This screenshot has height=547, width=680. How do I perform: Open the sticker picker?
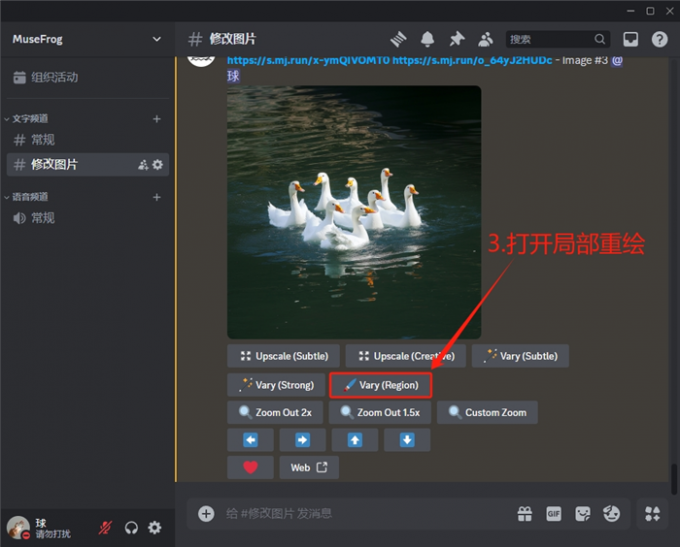[x=582, y=514]
